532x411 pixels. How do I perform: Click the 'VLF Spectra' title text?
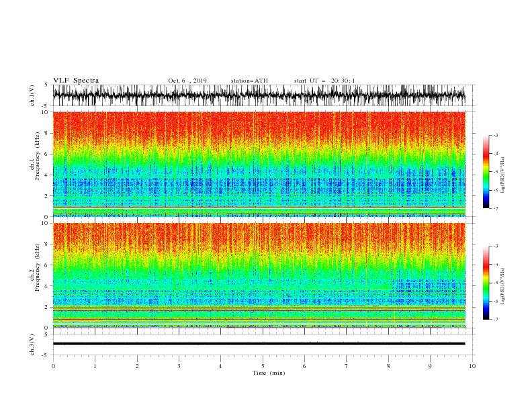[x=76, y=81]
